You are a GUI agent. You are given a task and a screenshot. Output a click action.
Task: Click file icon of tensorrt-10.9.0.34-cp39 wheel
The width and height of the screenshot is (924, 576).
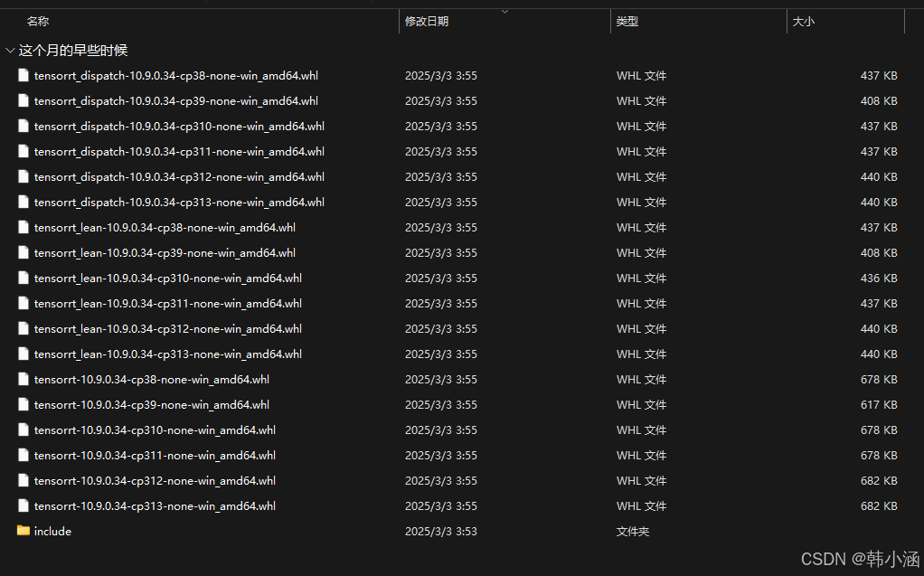[23, 404]
